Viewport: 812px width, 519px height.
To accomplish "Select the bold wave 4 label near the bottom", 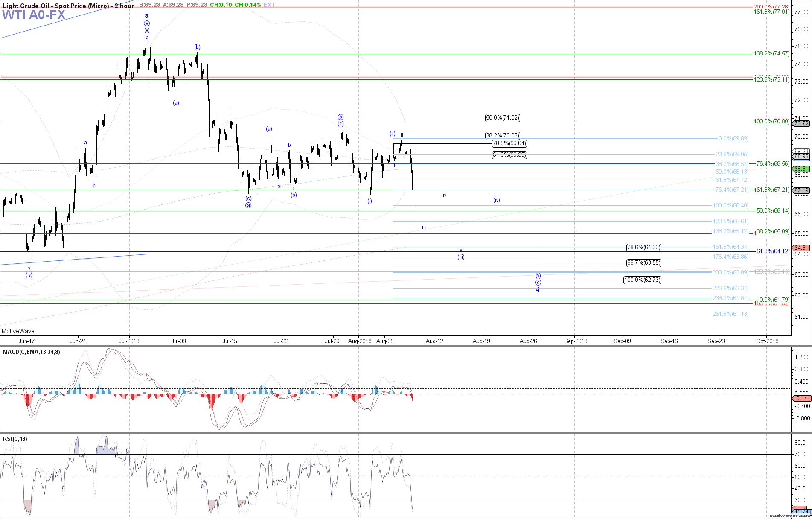I will [538, 290].
